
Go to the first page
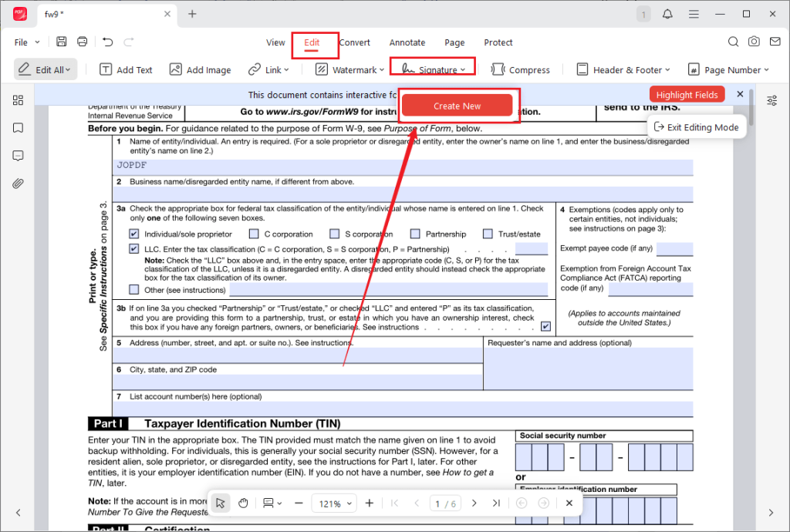coord(394,503)
